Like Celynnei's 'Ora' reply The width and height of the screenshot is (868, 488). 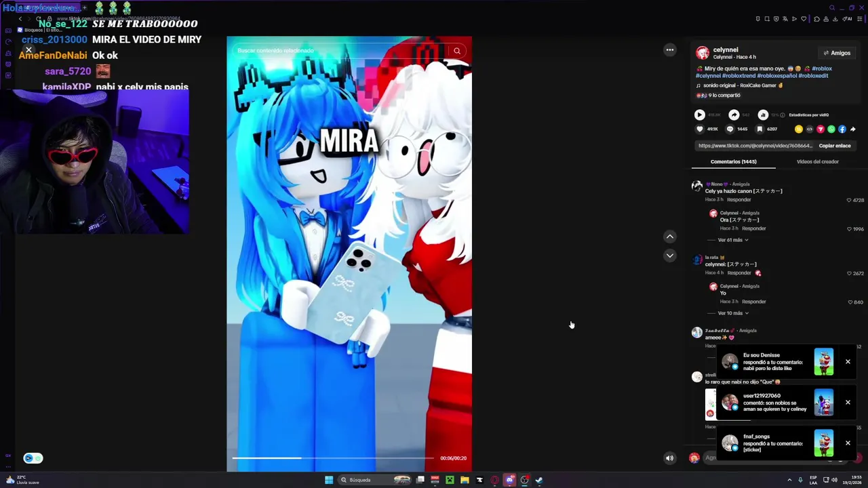pos(849,229)
